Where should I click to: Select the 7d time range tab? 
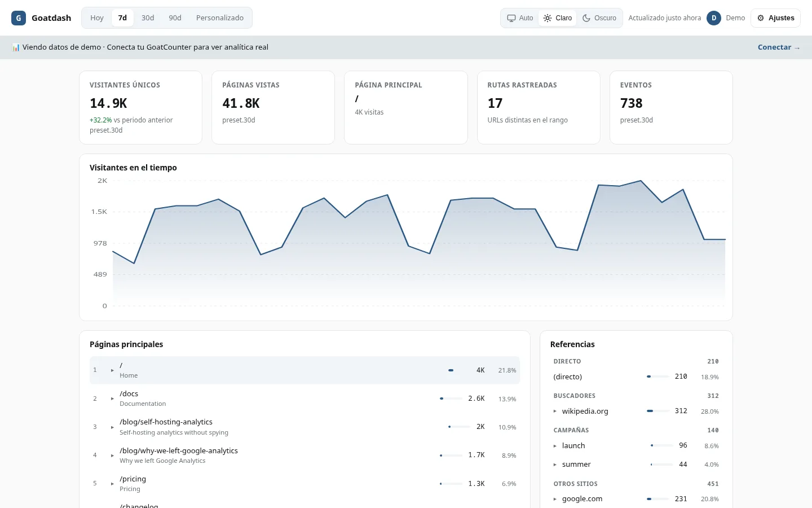pyautogui.click(x=122, y=18)
